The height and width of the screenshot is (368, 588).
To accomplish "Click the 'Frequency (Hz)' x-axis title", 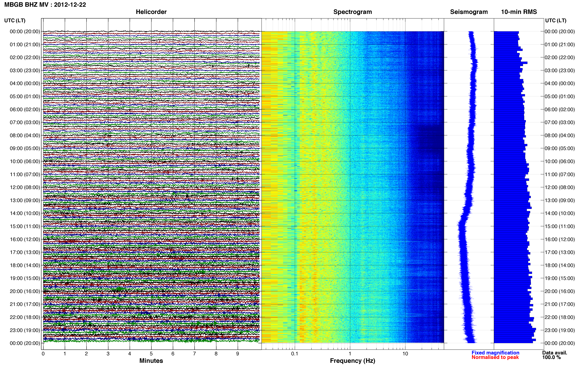I will coord(352,361).
